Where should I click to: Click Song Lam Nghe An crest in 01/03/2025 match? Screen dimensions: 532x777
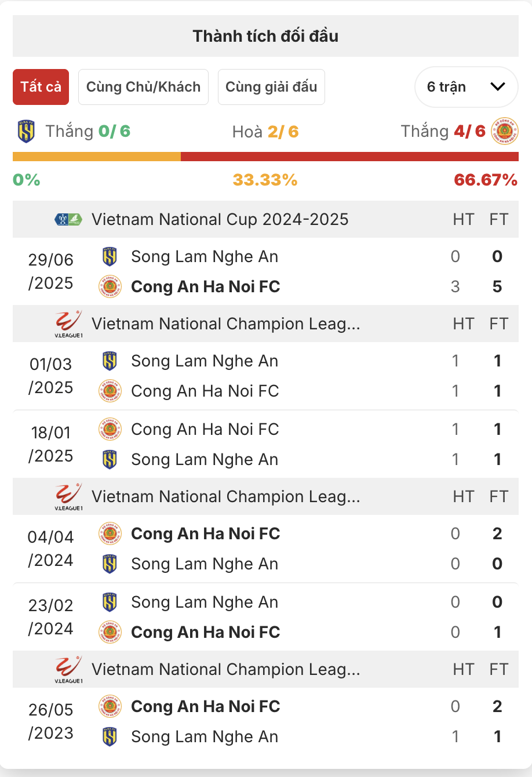[110, 361]
